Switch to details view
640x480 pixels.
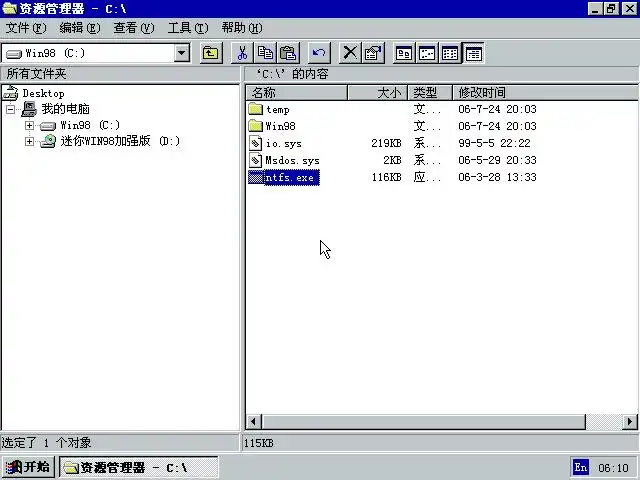[x=473, y=53]
